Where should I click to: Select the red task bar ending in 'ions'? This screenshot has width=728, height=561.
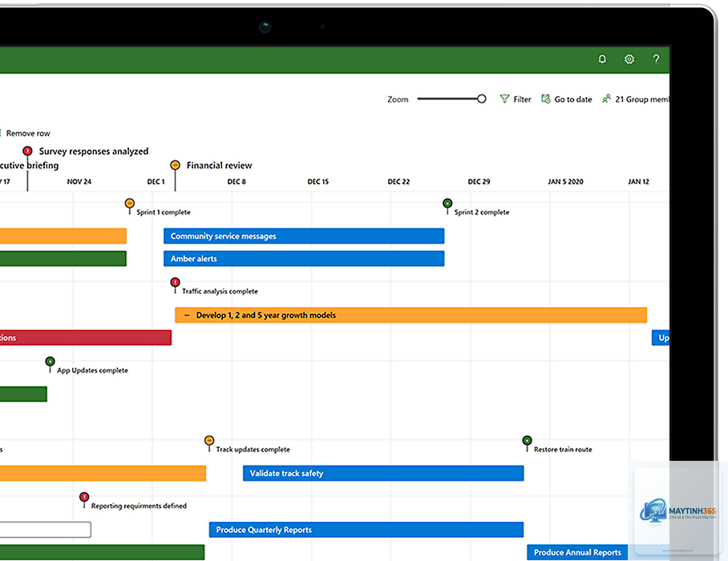[86, 338]
